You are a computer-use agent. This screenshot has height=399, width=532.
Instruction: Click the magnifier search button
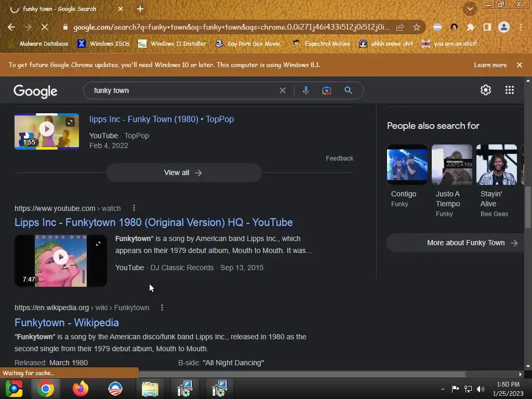coord(348,90)
